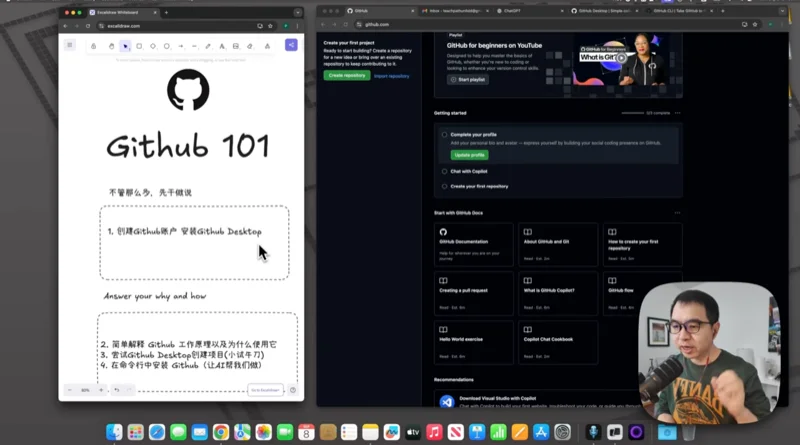Select the Arrow tool in Excalidraw

pos(181,46)
